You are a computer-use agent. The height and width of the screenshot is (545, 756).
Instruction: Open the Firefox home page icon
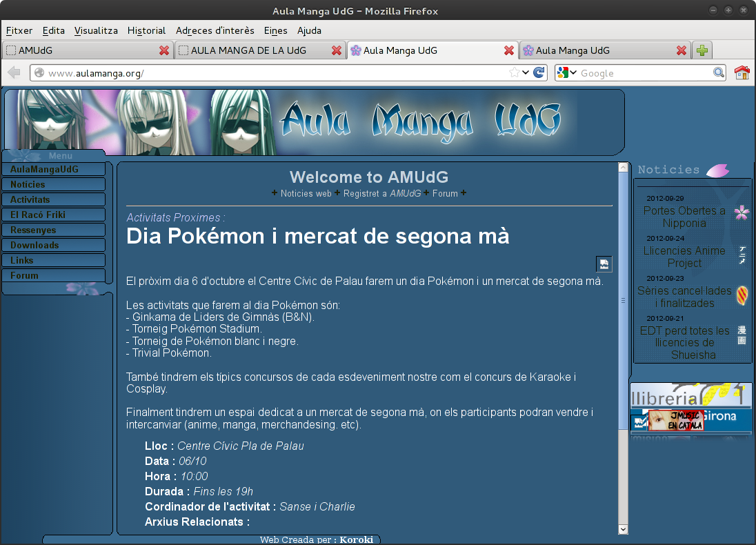pos(742,73)
